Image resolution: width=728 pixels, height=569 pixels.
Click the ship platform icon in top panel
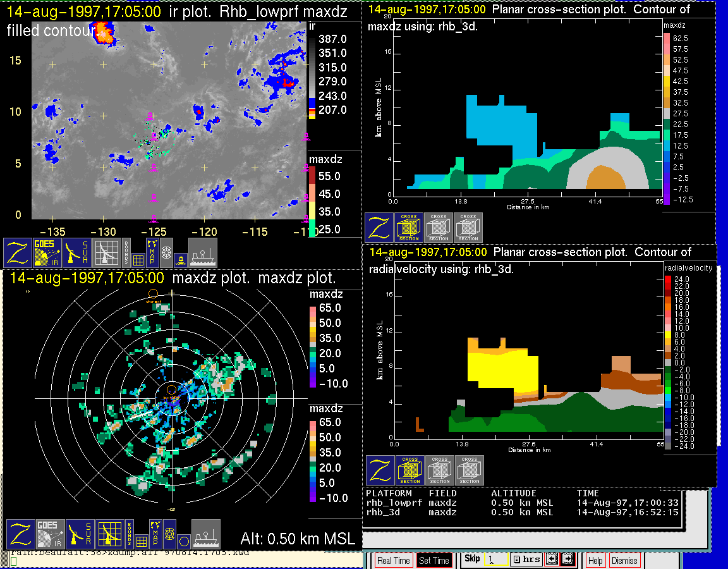pos(203,252)
